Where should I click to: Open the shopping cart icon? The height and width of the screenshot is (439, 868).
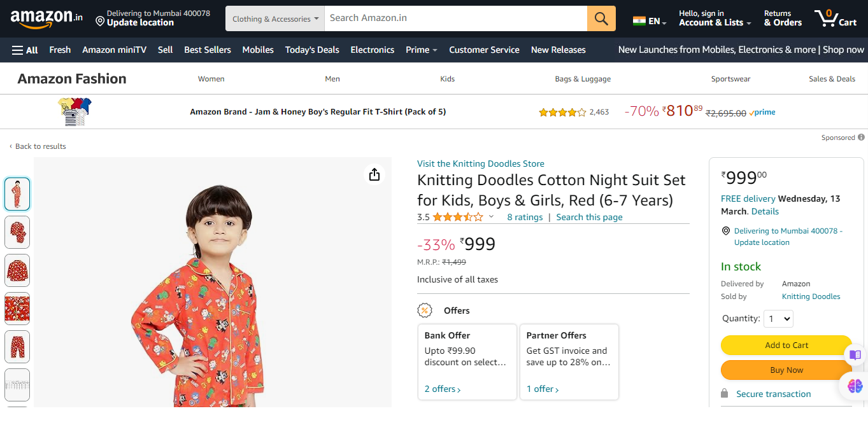click(x=835, y=18)
